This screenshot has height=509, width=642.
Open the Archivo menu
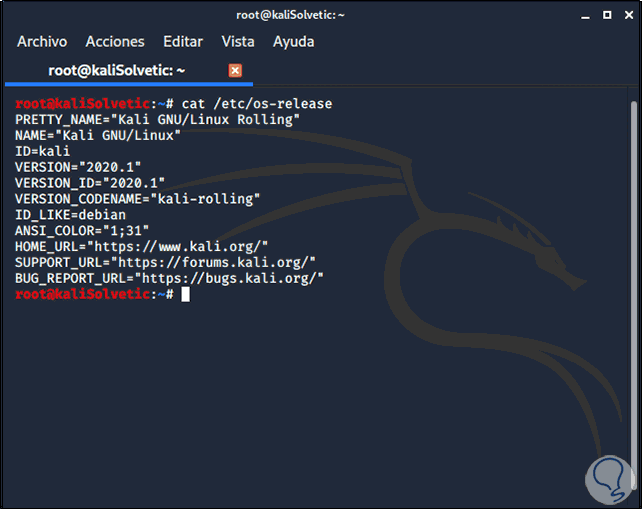42,42
